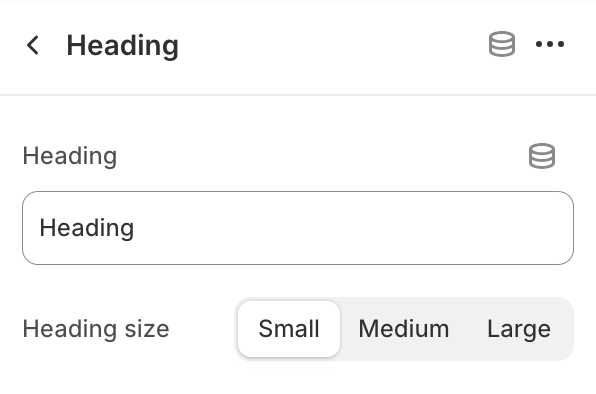
Task: Select Large heading size
Action: (519, 329)
